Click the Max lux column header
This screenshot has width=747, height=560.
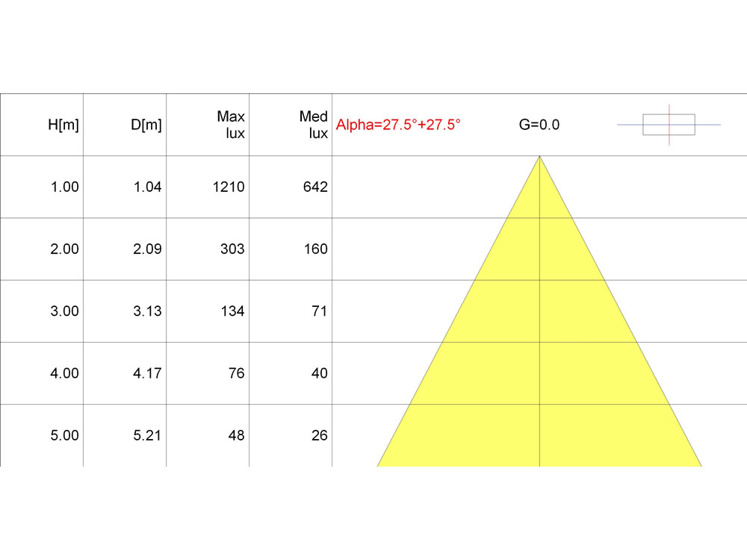pyautogui.click(x=230, y=125)
